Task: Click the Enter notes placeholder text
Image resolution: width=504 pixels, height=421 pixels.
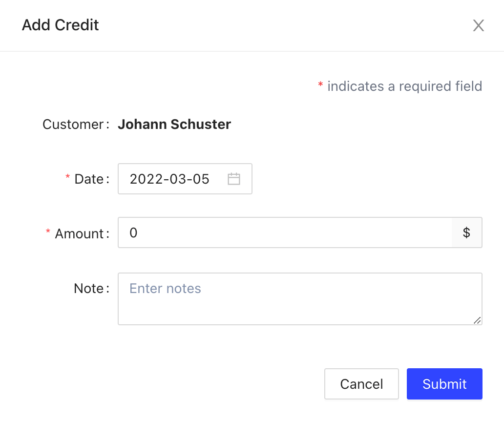Action: pos(165,288)
